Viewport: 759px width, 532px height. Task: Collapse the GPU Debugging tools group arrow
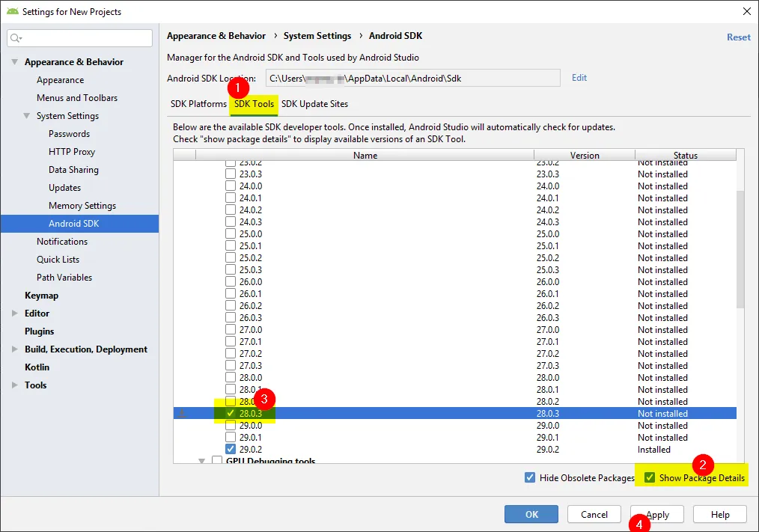point(202,461)
